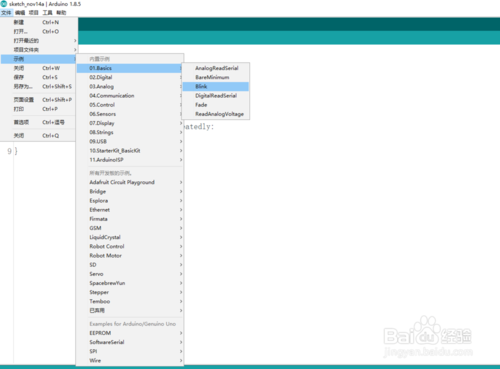Load the AnalogReadSerial example sketch
500x369 pixels.
point(216,68)
